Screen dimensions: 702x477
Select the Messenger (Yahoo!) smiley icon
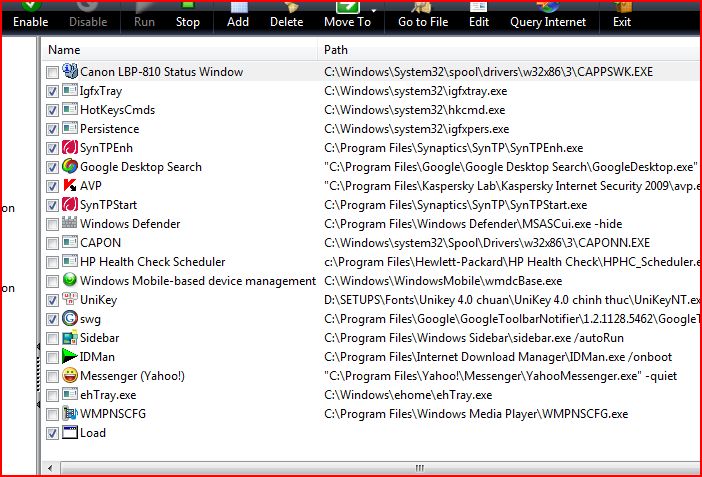coord(70,376)
